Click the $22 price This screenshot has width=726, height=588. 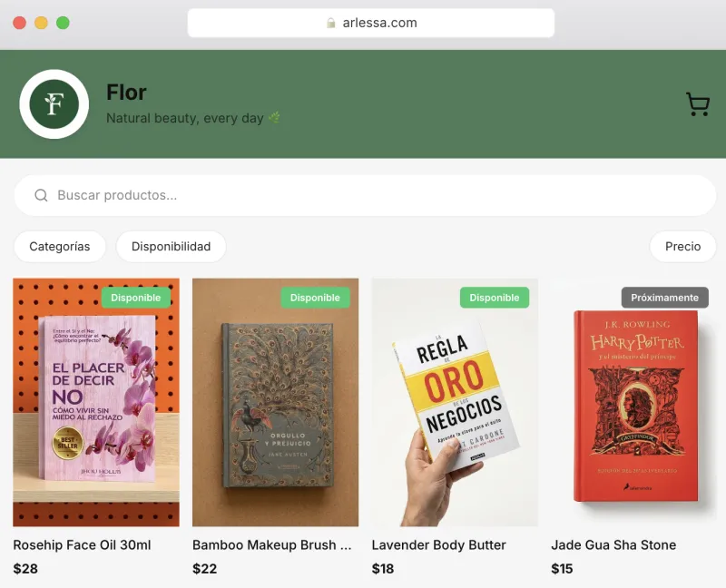click(x=205, y=569)
